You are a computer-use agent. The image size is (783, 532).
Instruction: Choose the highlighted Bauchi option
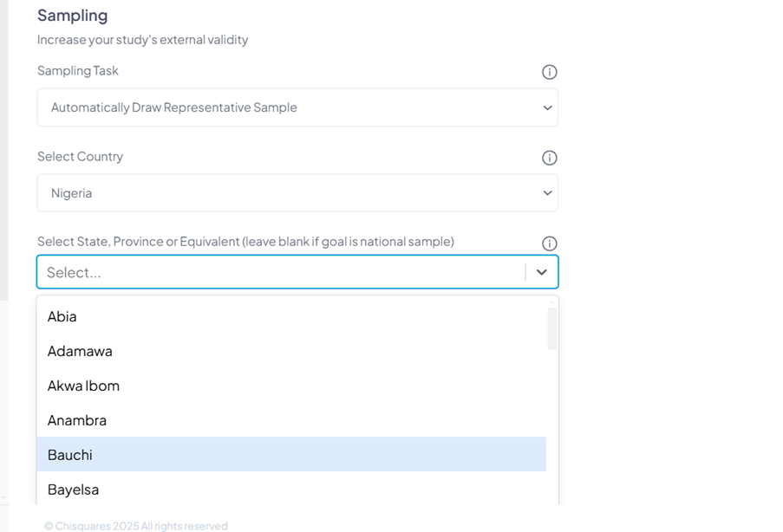click(x=70, y=455)
